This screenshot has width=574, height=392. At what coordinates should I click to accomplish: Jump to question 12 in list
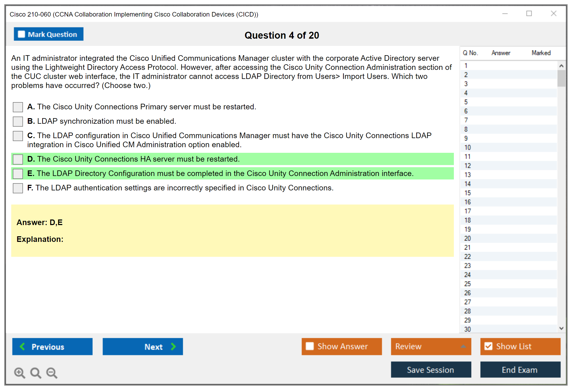point(467,166)
